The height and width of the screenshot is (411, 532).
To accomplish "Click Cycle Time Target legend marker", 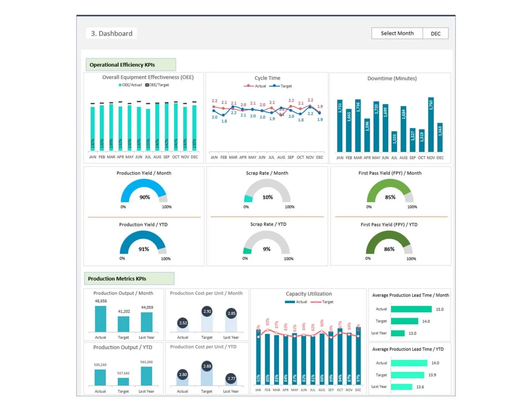I will point(274,86).
